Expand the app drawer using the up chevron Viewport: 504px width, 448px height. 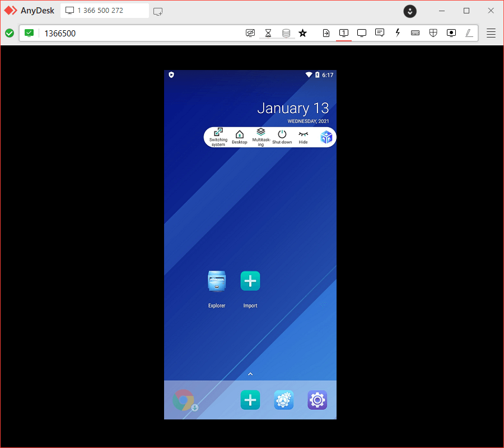pos(250,374)
